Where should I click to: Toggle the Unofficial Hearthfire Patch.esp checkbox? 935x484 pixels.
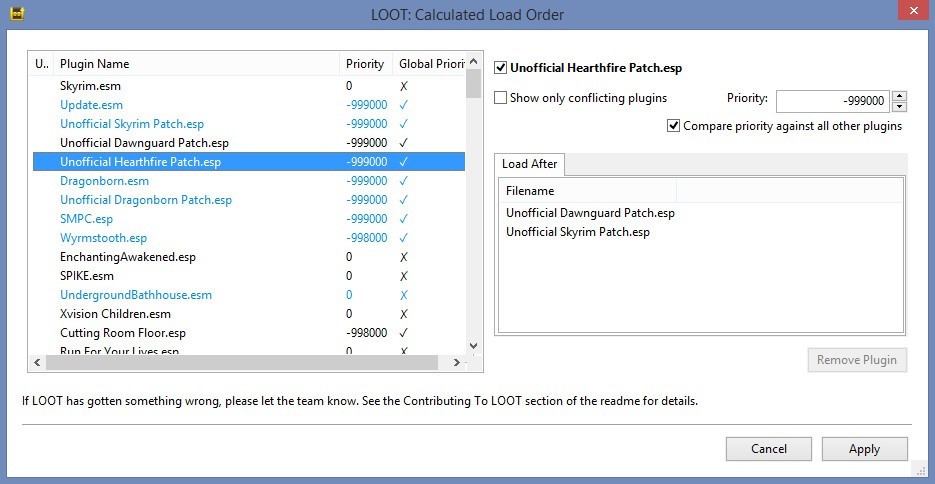coord(502,68)
